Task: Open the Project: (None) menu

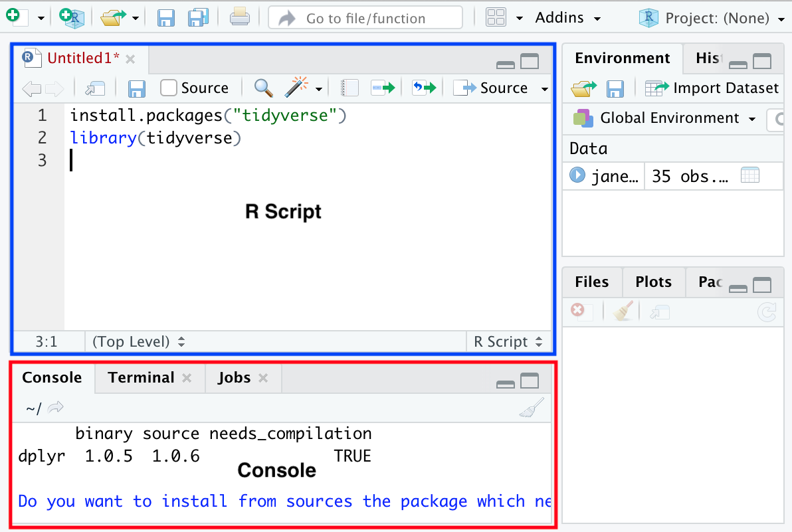Action: pos(711,18)
